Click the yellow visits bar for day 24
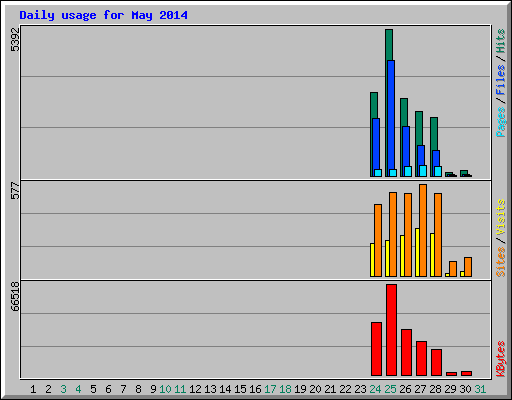Screen dimensions: 512x400 (372, 260)
